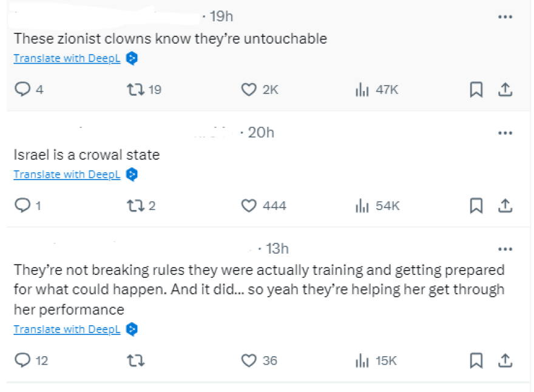The image size is (534, 392).
Task: Open the tweet text about training and performance
Action: click(259, 289)
